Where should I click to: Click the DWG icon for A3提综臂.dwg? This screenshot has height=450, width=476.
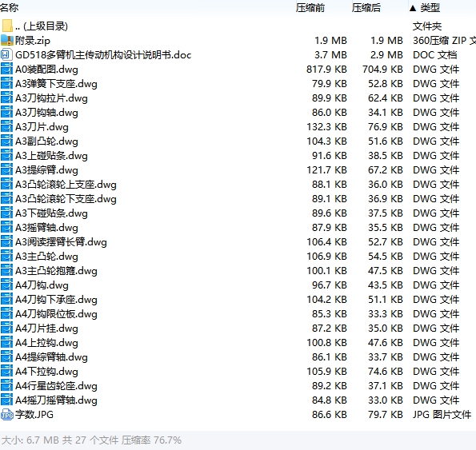(x=6, y=169)
